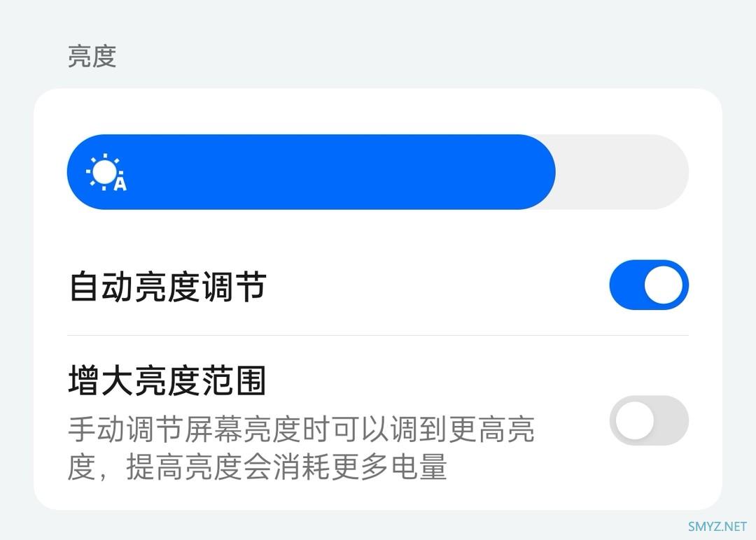756x540 pixels.
Task: Click the unfilled gray track of brightness slider
Action: 622,172
